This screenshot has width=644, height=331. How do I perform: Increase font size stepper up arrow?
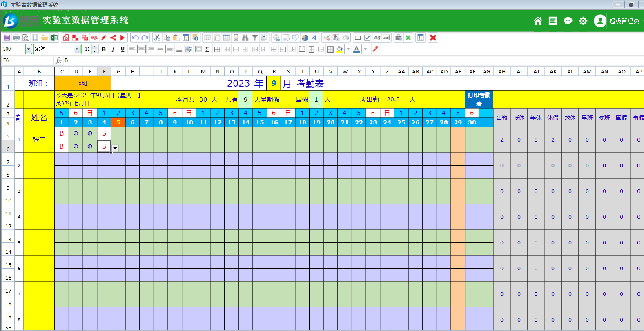point(95,47)
